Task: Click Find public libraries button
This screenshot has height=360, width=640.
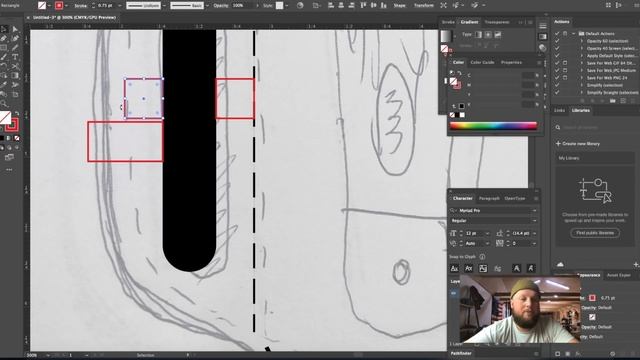Action: click(595, 233)
